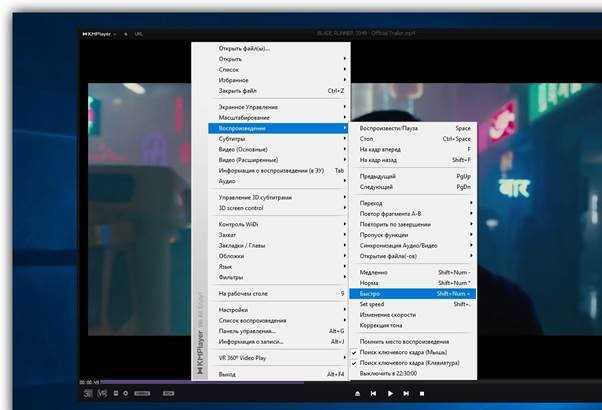Image resolution: width=602 pixels, height=410 pixels.
Task: Expand the Масштабирование submenu
Action: click(278, 117)
